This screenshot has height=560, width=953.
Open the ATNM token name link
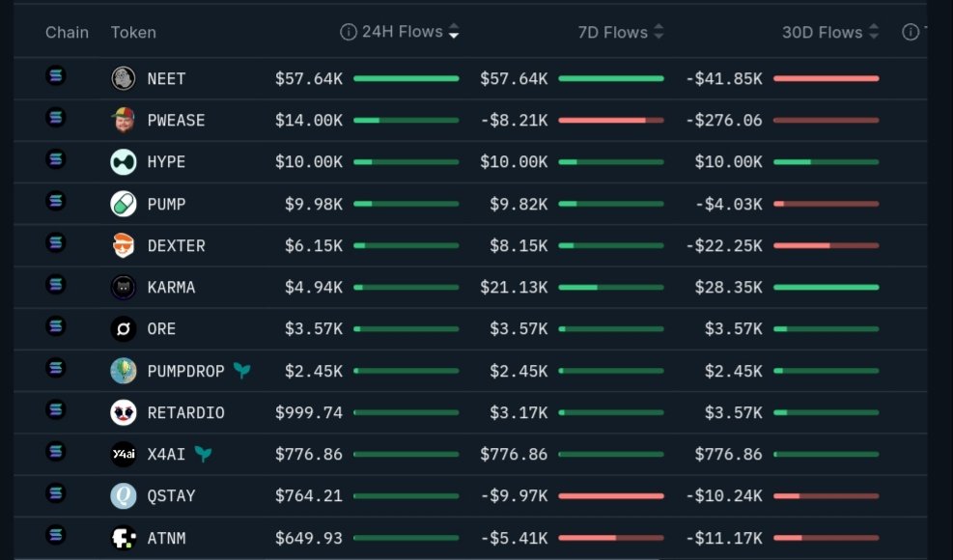166,538
